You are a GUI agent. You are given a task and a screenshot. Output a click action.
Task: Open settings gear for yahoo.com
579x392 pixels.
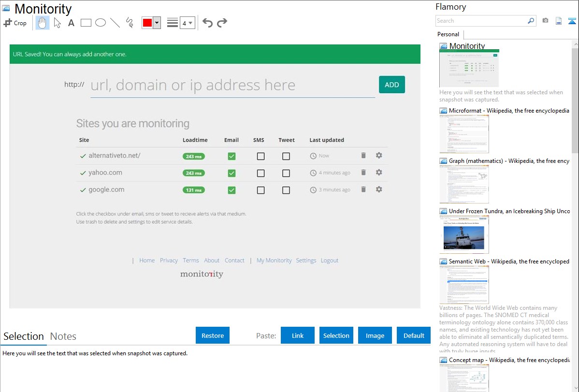click(379, 173)
